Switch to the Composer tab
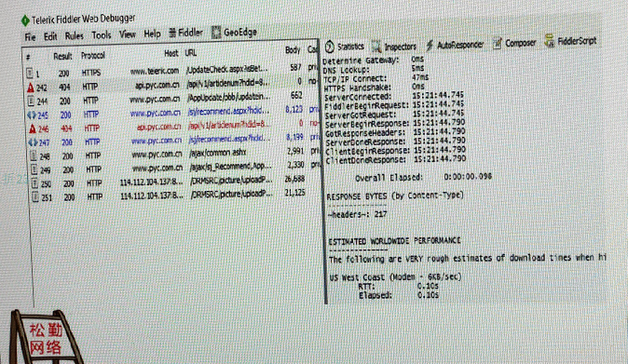 (x=514, y=43)
